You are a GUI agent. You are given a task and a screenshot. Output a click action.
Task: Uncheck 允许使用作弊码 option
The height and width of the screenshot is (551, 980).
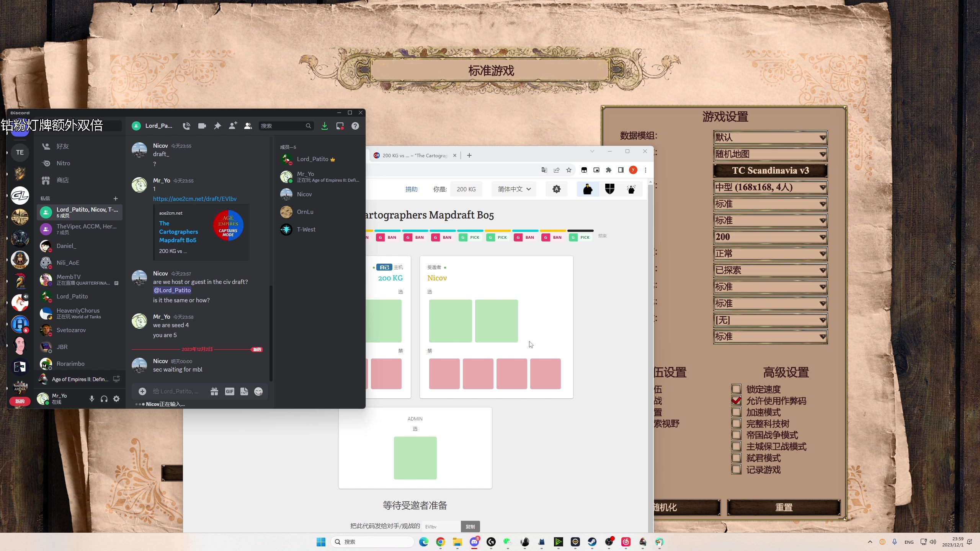[x=736, y=401]
